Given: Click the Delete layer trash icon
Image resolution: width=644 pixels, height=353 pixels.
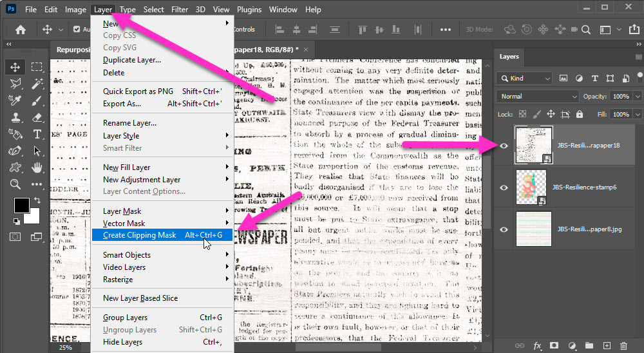Looking at the screenshot, I should point(624,346).
